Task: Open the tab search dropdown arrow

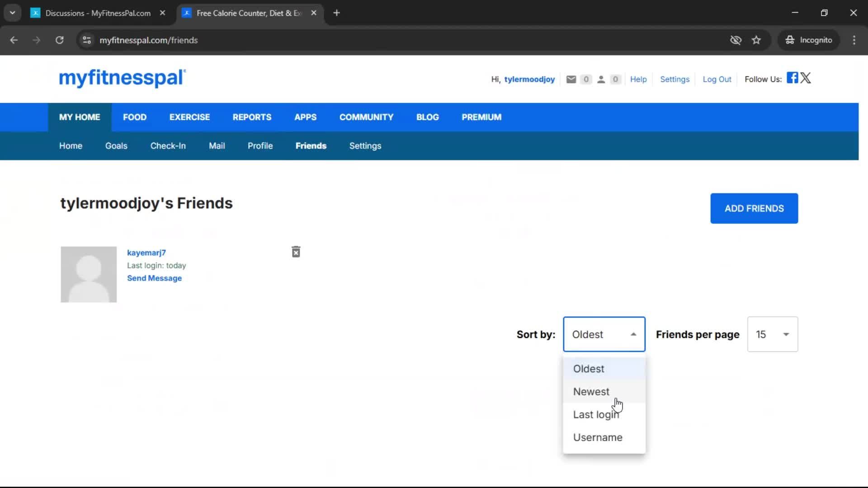Action: (13, 13)
